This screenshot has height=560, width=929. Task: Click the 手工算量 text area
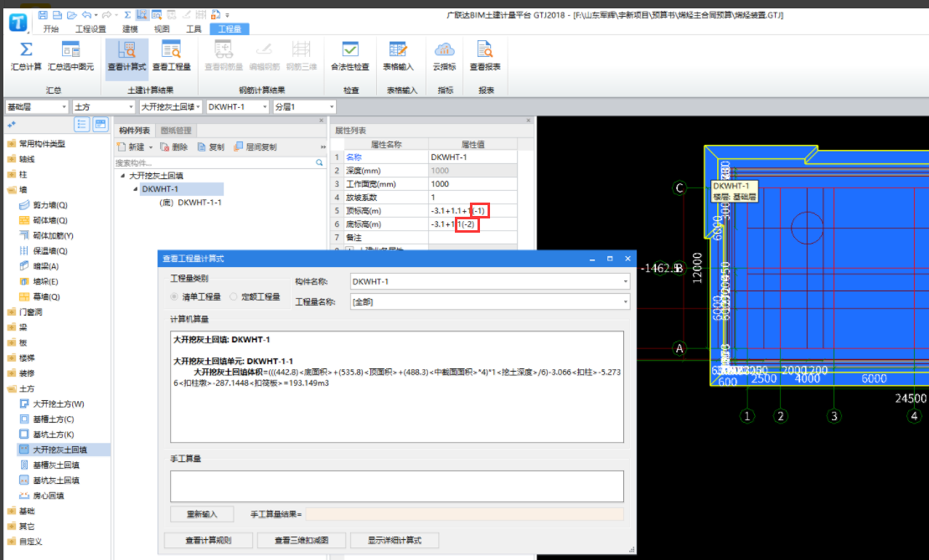(x=397, y=486)
